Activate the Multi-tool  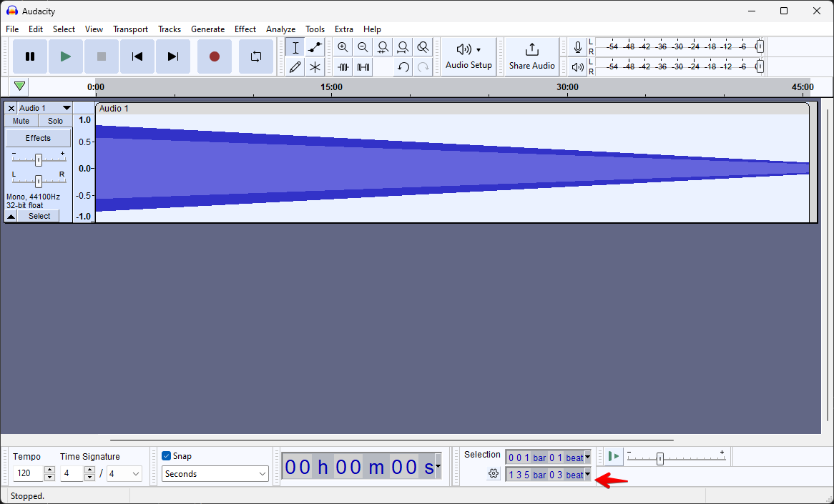(315, 66)
